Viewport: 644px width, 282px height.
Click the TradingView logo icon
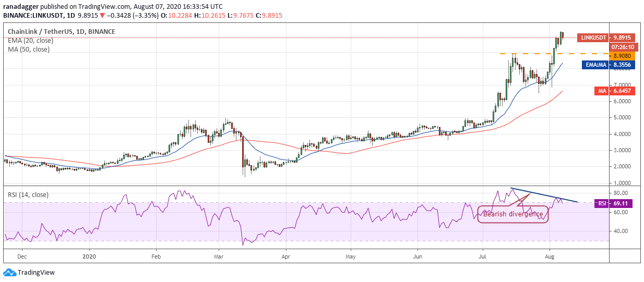click(x=9, y=273)
